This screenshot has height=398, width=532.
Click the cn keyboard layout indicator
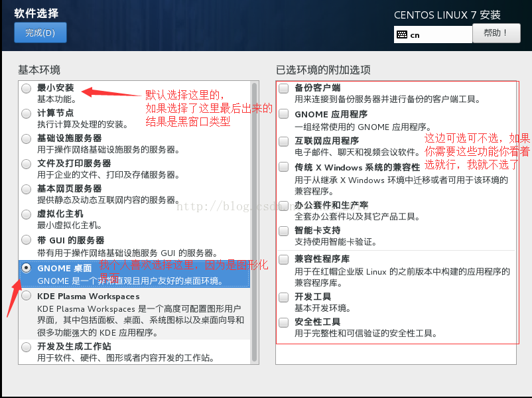coord(433,34)
